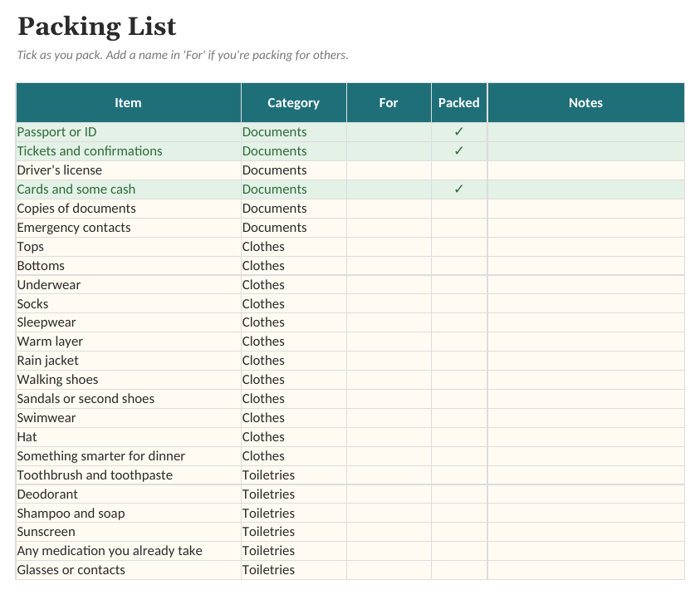Click the Notes cell for Warm layer

[x=585, y=342]
